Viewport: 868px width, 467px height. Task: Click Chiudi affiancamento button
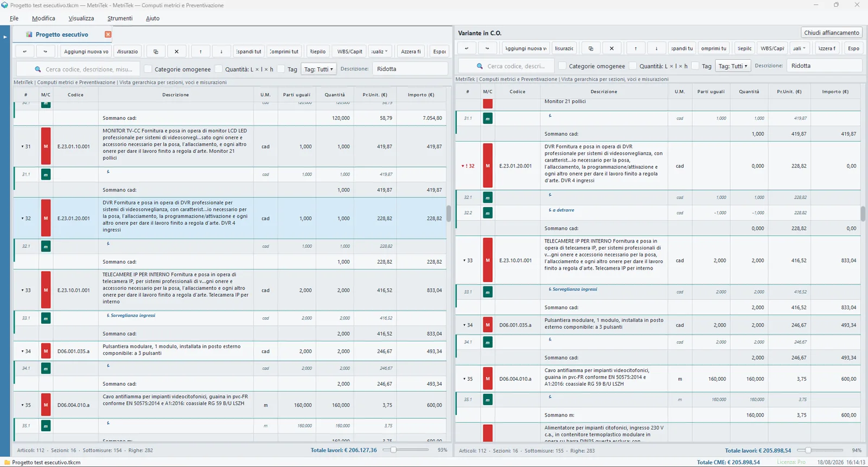click(832, 33)
